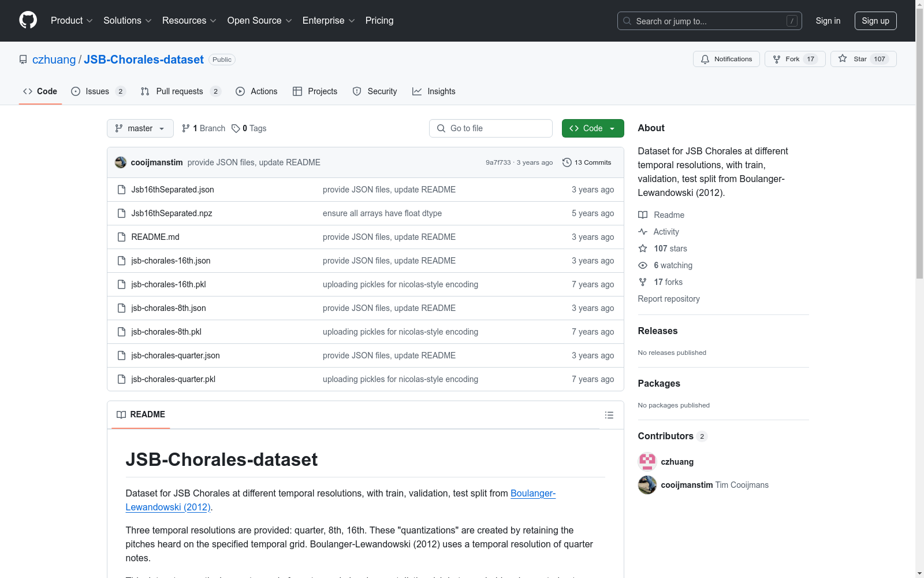
Task: Click the eye icon next to 6 watching
Action: point(643,265)
